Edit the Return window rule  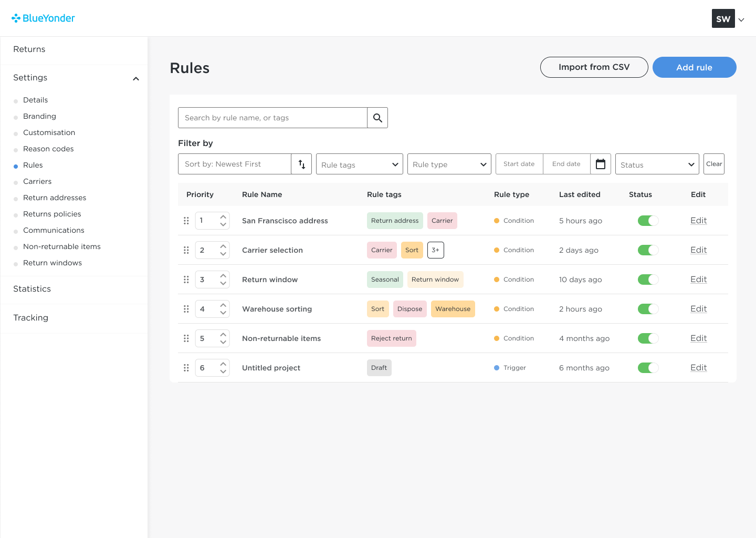point(699,280)
